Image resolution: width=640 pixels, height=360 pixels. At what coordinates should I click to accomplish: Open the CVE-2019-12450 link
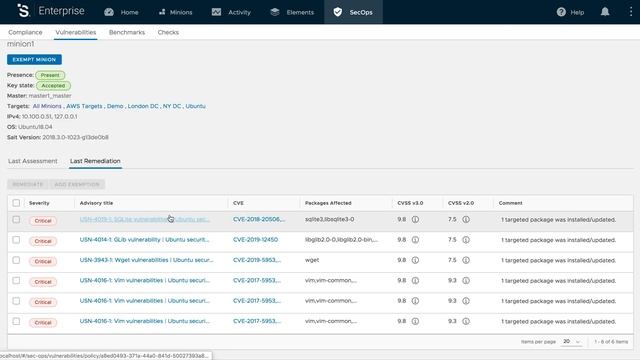click(256, 240)
